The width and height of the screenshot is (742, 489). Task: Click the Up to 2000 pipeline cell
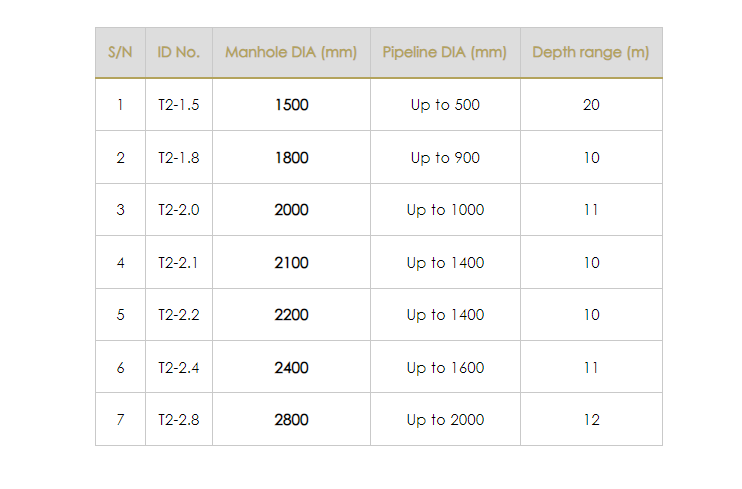pyautogui.click(x=445, y=420)
